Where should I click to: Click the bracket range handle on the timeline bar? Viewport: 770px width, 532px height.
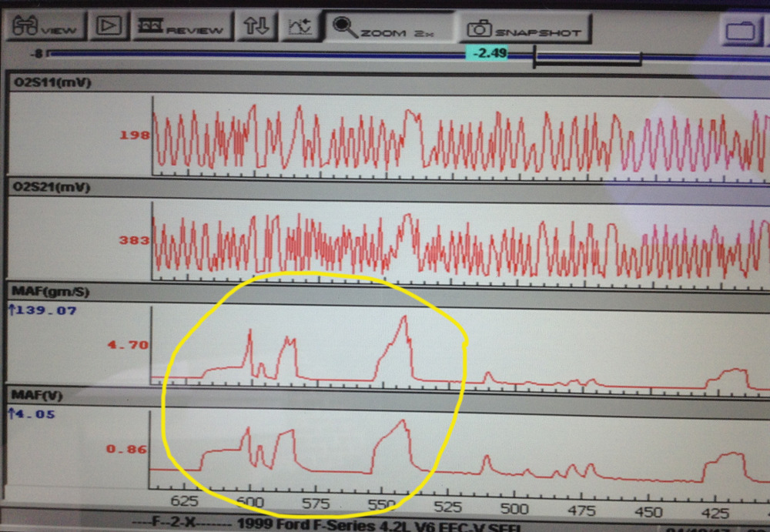coord(588,59)
